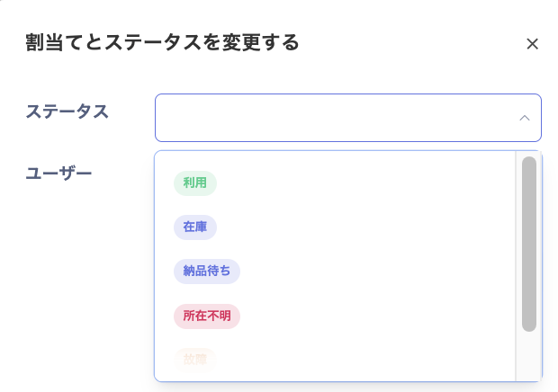Click the ステータス field label

pos(67,111)
